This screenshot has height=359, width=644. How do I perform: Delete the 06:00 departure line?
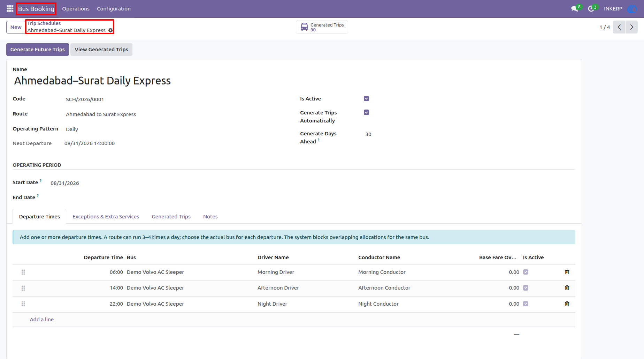tap(567, 272)
